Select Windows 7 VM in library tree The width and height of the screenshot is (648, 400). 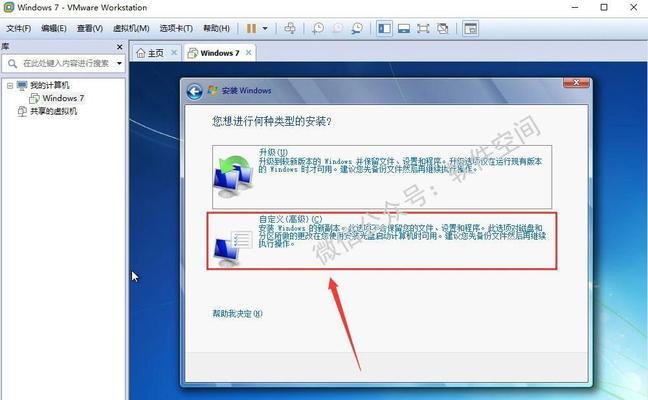pos(63,98)
